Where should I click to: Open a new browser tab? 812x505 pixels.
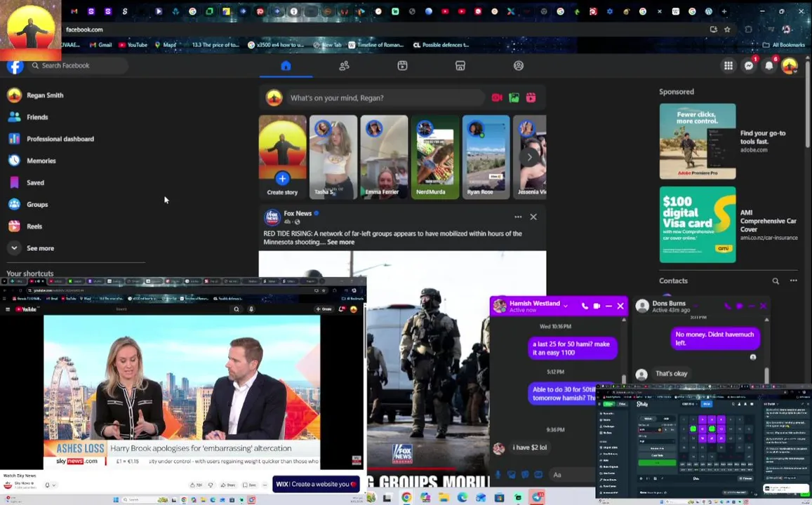tap(724, 11)
